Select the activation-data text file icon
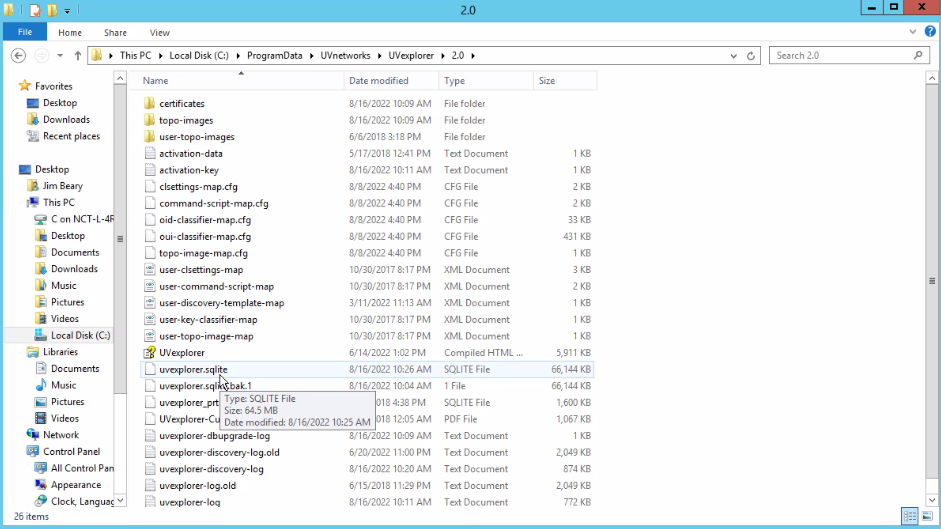Viewport: 941px width, 529px height. 150,153
